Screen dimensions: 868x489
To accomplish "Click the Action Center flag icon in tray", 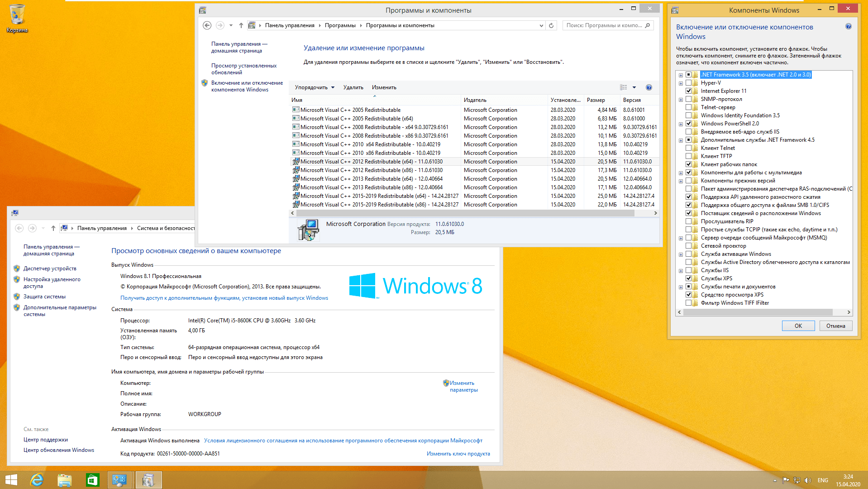I will click(786, 480).
